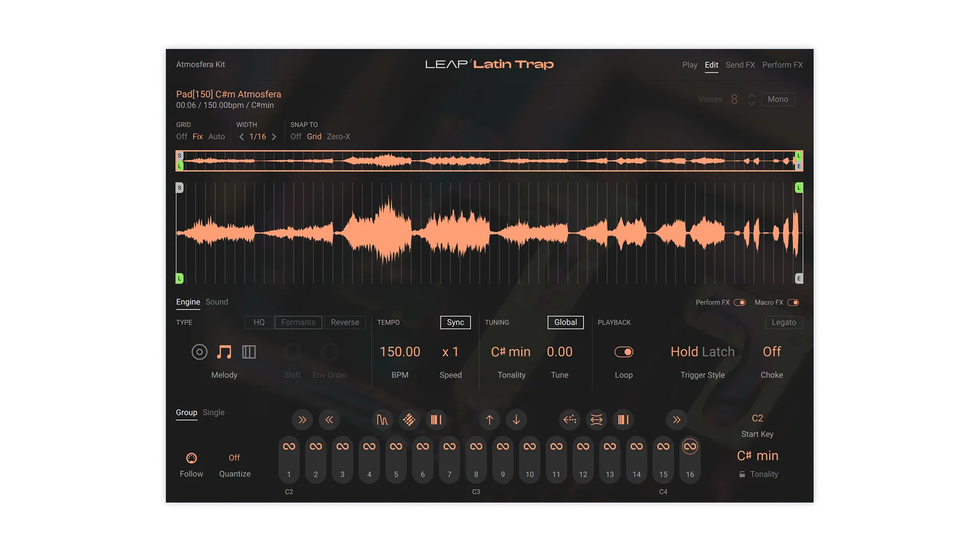980x551 pixels.
Task: Click the Follow metronome icon near Quantize
Action: pyautogui.click(x=191, y=459)
